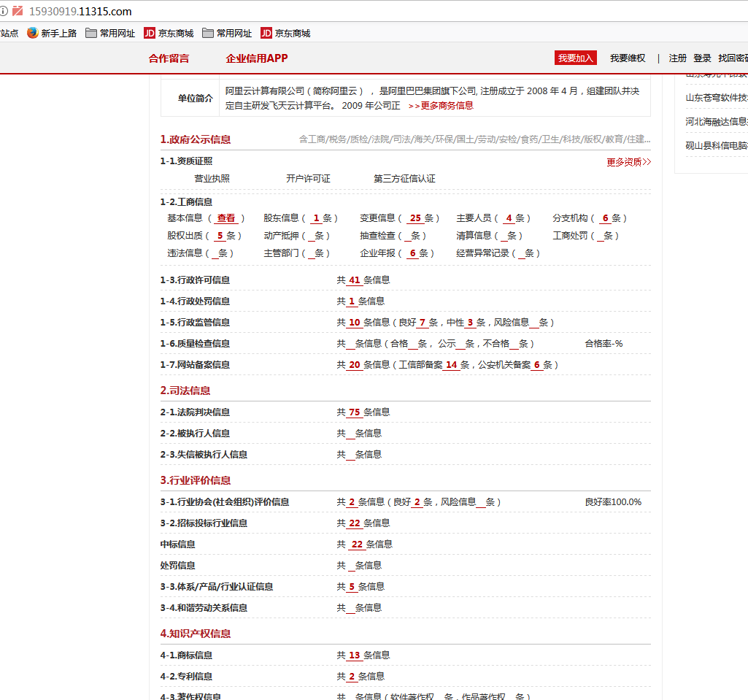
Task: Click 查看 next to 基本信息
Action: pyautogui.click(x=226, y=218)
